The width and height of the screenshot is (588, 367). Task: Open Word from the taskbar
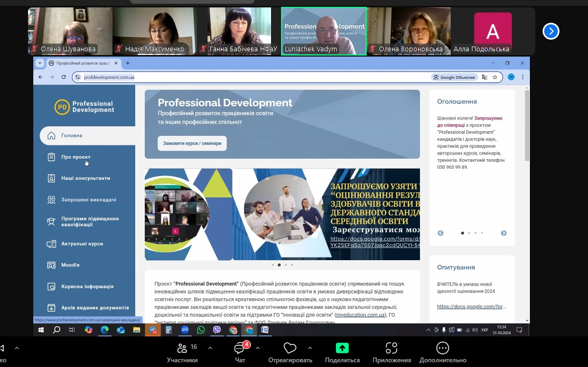(x=265, y=330)
